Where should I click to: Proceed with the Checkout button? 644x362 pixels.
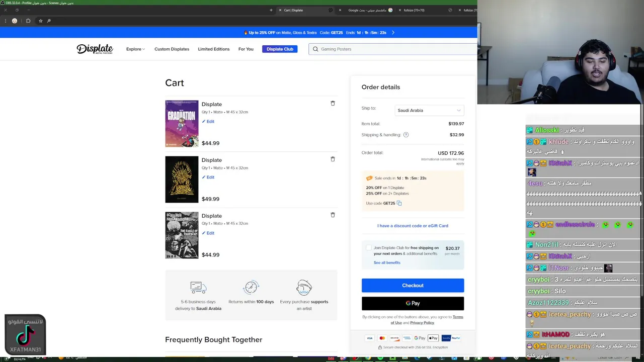click(413, 286)
